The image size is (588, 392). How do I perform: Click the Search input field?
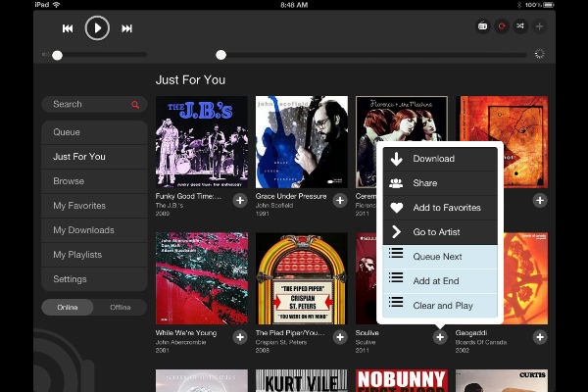point(94,104)
